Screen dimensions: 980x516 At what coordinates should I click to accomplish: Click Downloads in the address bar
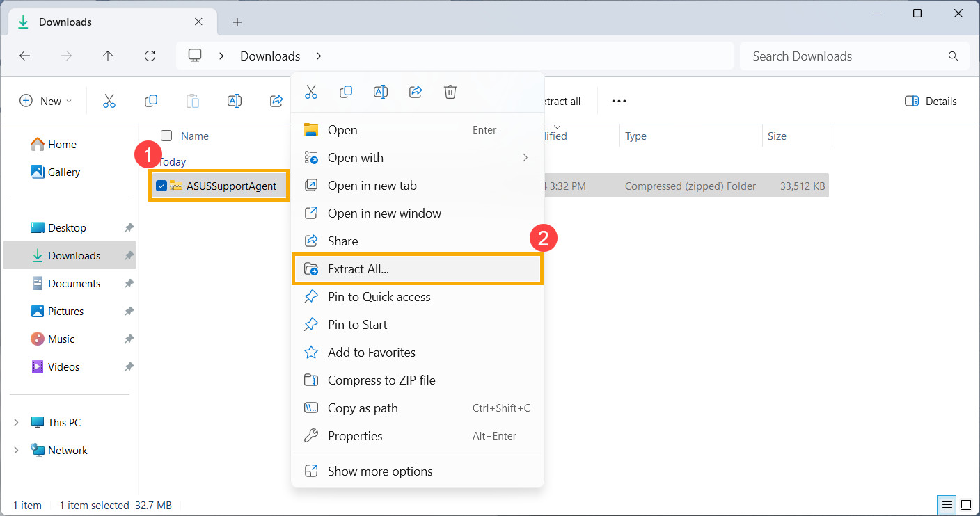(x=270, y=56)
